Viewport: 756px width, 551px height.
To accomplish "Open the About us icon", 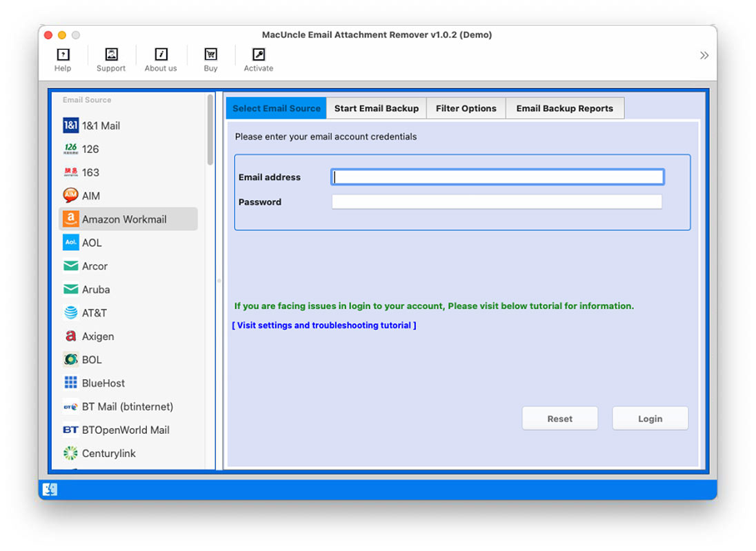I will point(161,55).
